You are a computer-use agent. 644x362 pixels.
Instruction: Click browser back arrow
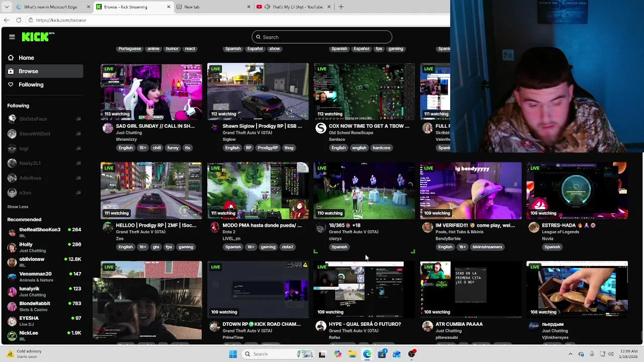(x=7, y=20)
